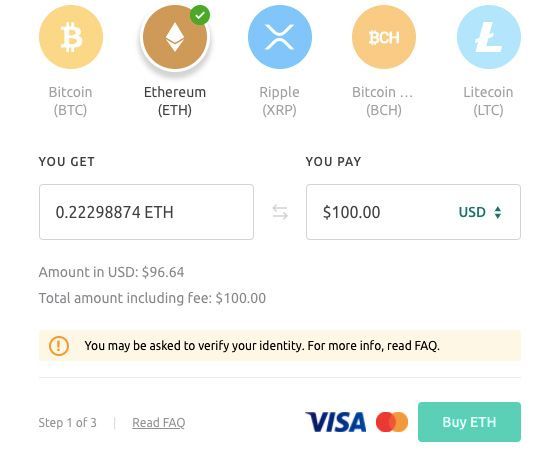560x464 pixels.
Task: Open the Read FAQ link
Action: pyautogui.click(x=159, y=423)
